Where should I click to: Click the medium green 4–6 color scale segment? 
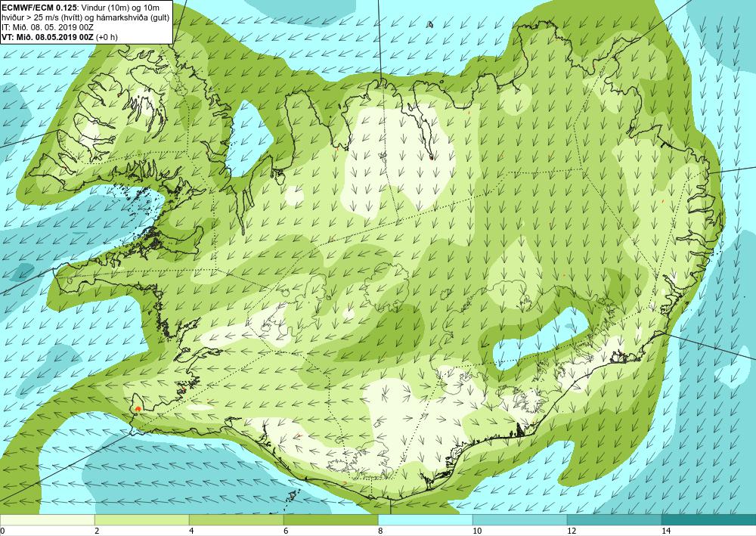236,520
